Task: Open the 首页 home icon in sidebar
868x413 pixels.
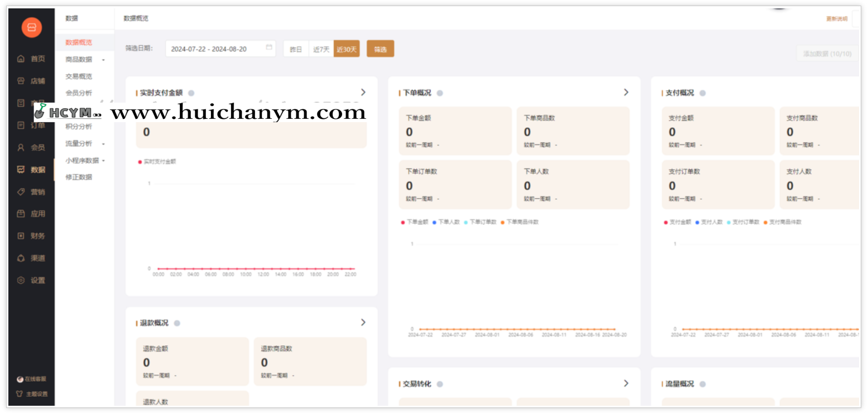Action: [x=31, y=59]
